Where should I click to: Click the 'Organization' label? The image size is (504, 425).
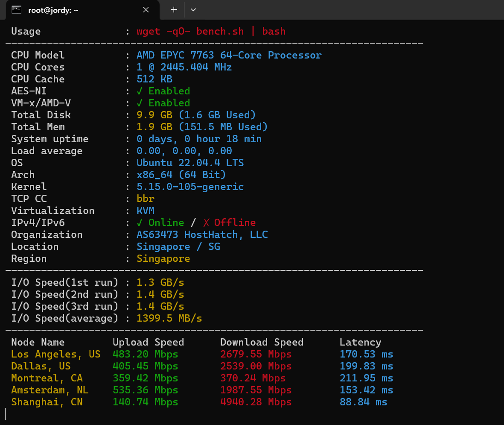click(x=47, y=234)
